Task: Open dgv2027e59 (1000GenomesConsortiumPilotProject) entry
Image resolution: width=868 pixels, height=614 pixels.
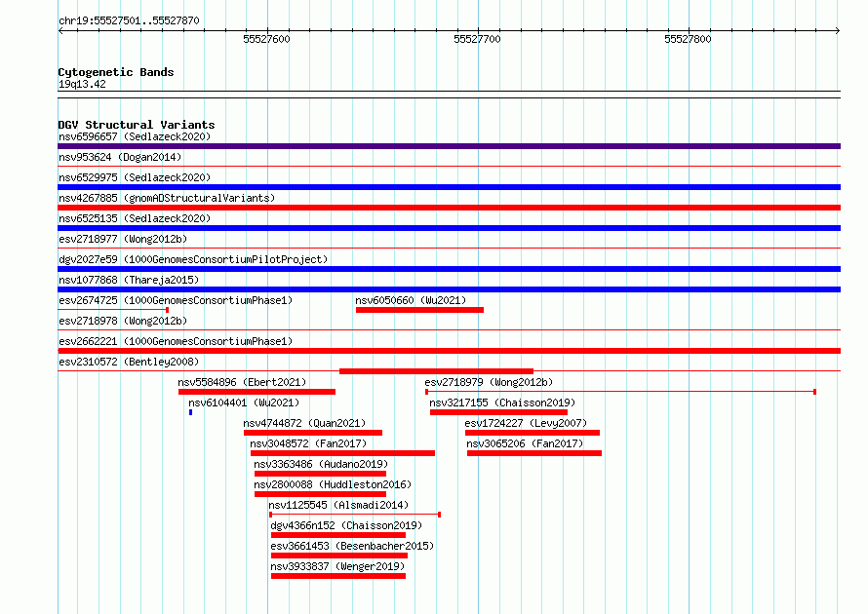Action: click(193, 259)
